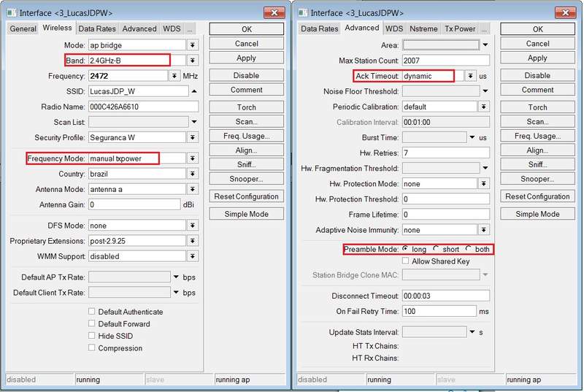
Task: Select both Preamble Mode radio
Action: tap(468, 249)
